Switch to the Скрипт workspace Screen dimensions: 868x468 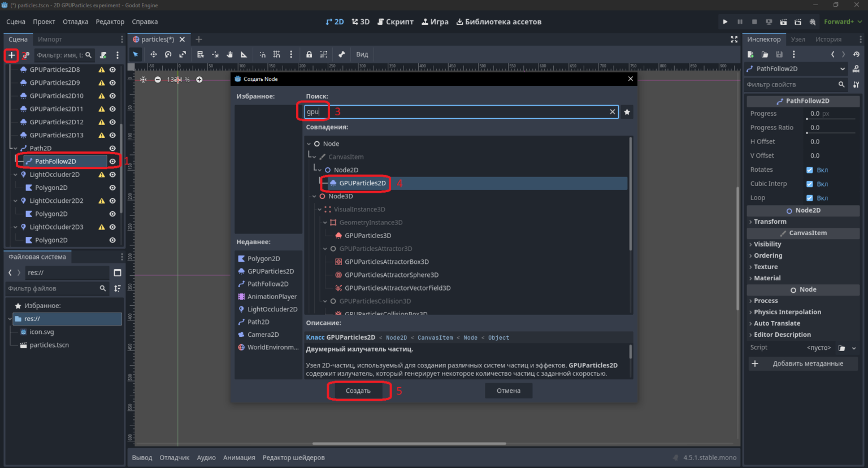click(395, 22)
